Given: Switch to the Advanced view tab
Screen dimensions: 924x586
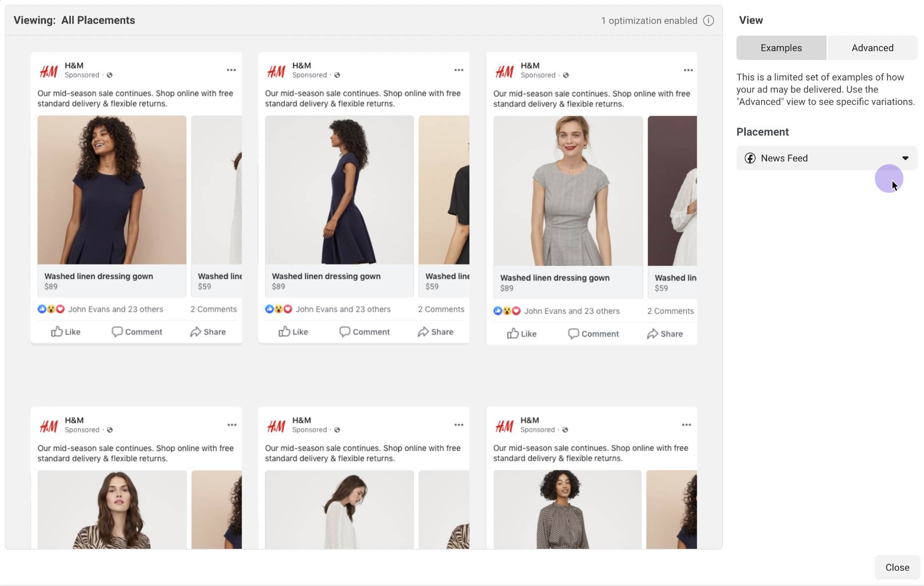Looking at the screenshot, I should coord(872,48).
